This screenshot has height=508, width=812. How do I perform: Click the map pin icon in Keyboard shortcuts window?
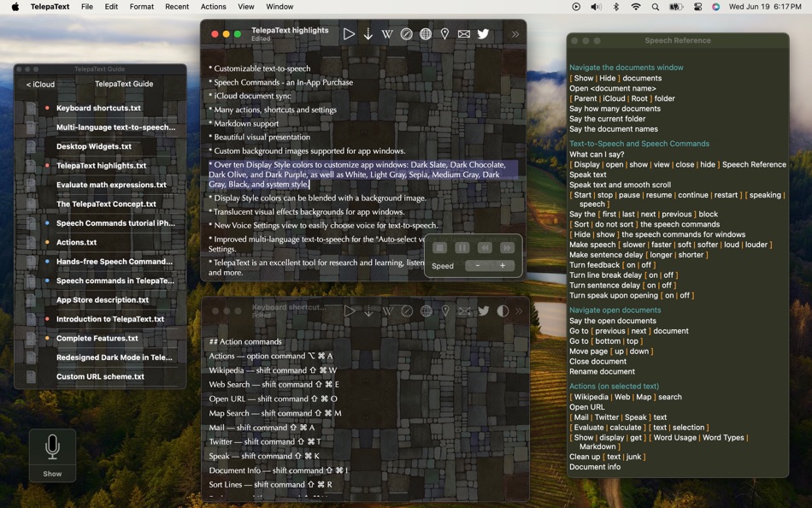[445, 311]
